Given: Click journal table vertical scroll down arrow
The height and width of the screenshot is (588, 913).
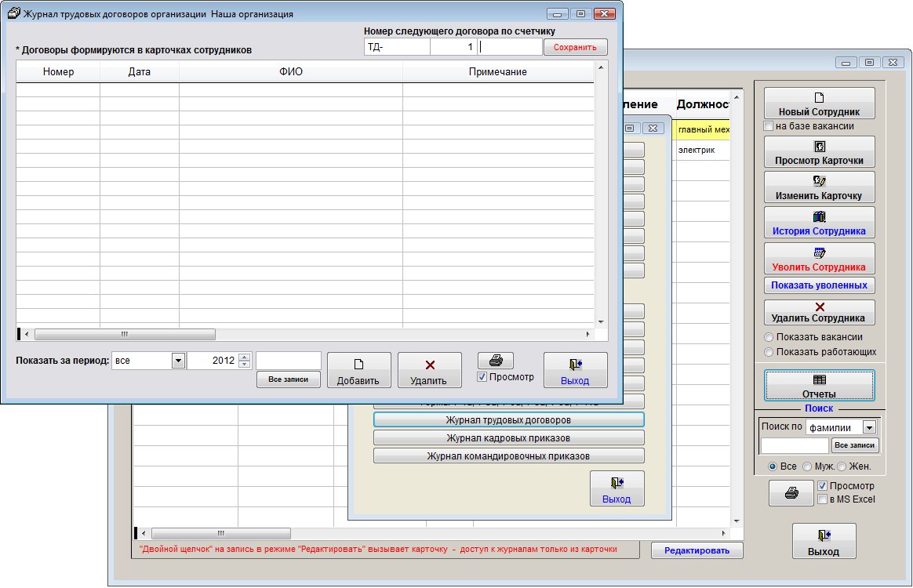Looking at the screenshot, I should click(x=600, y=322).
